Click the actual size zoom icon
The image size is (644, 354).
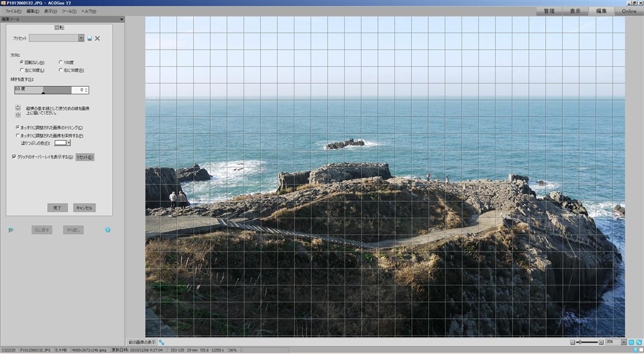point(631,342)
